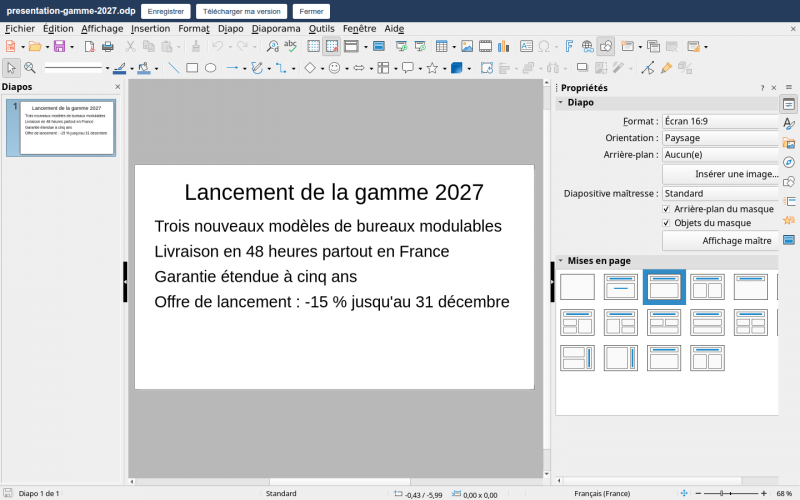Image resolution: width=800 pixels, height=500 pixels.
Task: Select the arrow selection tool
Action: pyautogui.click(x=11, y=68)
